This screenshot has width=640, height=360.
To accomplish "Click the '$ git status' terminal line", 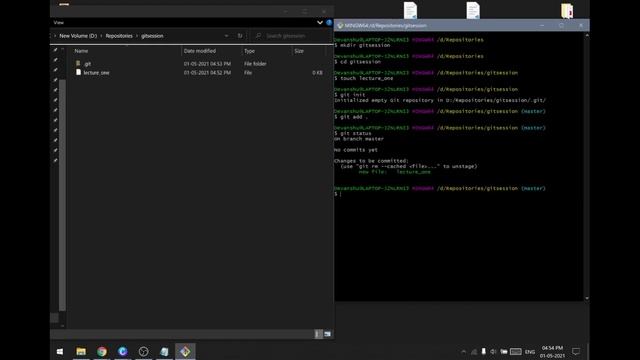I will (x=353, y=133).
